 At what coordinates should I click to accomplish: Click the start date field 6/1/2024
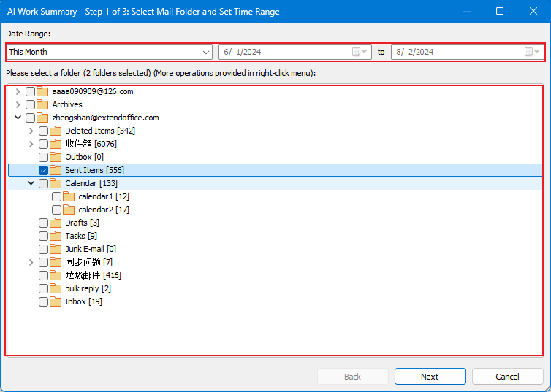point(285,52)
